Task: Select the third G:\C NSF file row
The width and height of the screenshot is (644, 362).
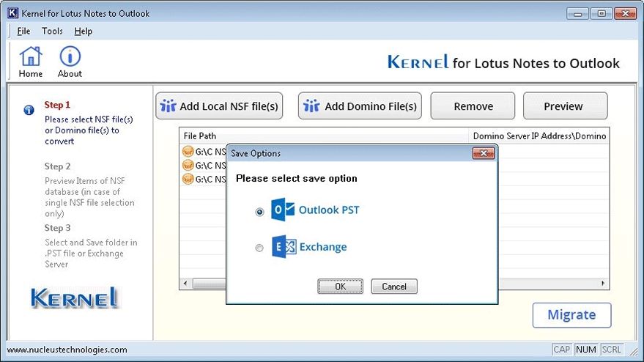Action: 204,179
